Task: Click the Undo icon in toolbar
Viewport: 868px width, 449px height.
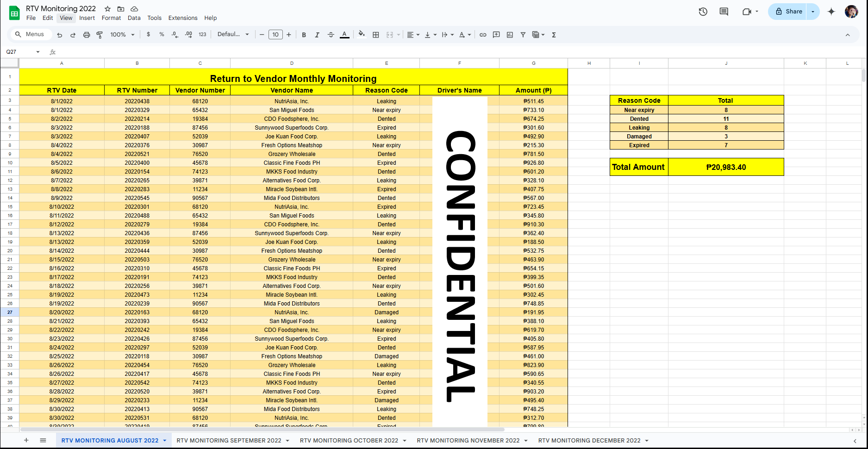Action: [x=60, y=35]
